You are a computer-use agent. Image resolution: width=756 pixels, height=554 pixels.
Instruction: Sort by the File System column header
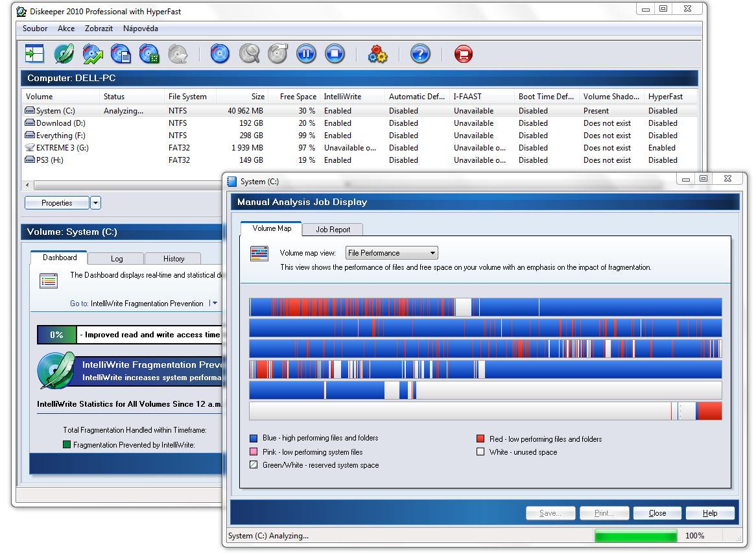190,97
